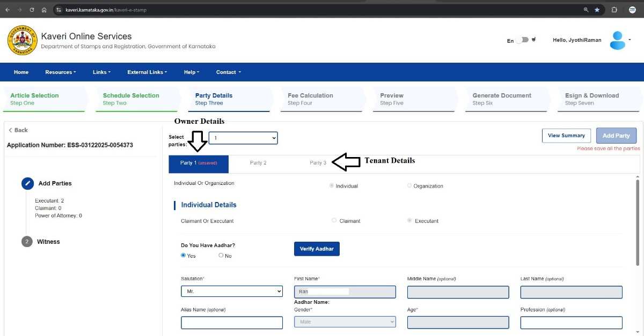Click the Karnataka government emblem logo
The image size is (644, 336).
click(22, 40)
